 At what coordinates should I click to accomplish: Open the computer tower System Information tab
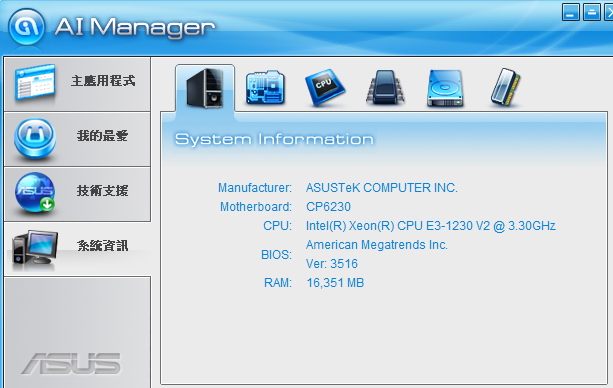click(x=205, y=88)
